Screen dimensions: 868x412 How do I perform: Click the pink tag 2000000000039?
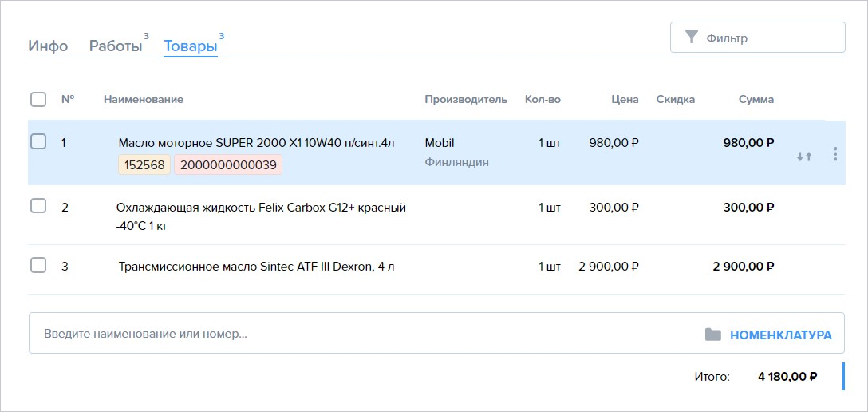pyautogui.click(x=228, y=165)
